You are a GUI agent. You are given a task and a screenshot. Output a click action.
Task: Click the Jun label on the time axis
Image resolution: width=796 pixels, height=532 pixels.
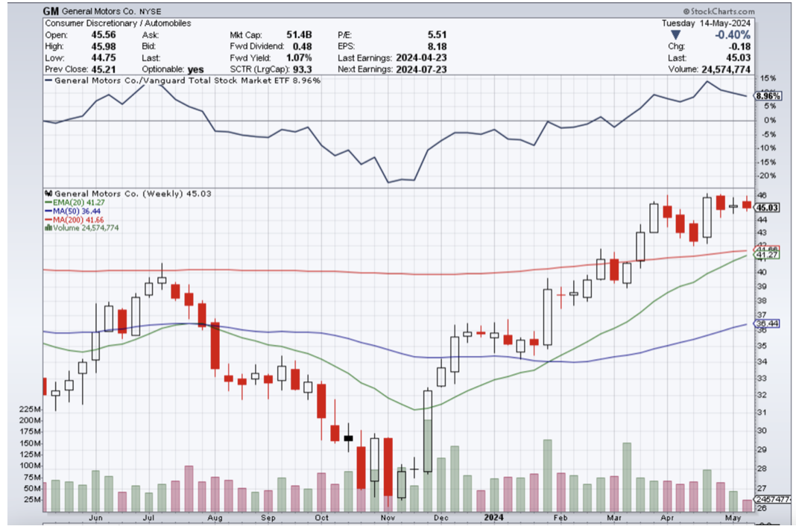(95, 518)
